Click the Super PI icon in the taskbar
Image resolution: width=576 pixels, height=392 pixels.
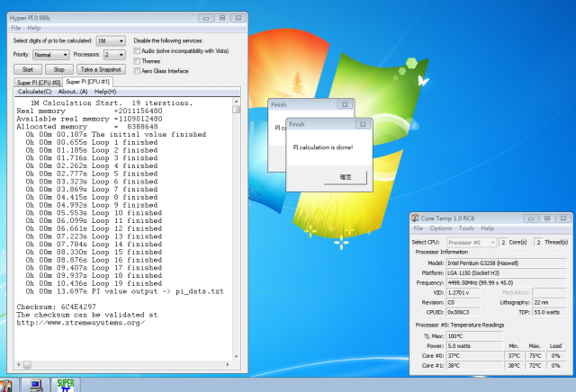pyautogui.click(x=66, y=385)
